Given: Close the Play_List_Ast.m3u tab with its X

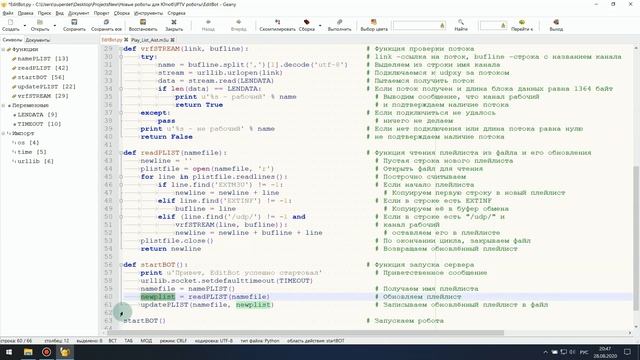Looking at the screenshot, I should click(x=173, y=40).
